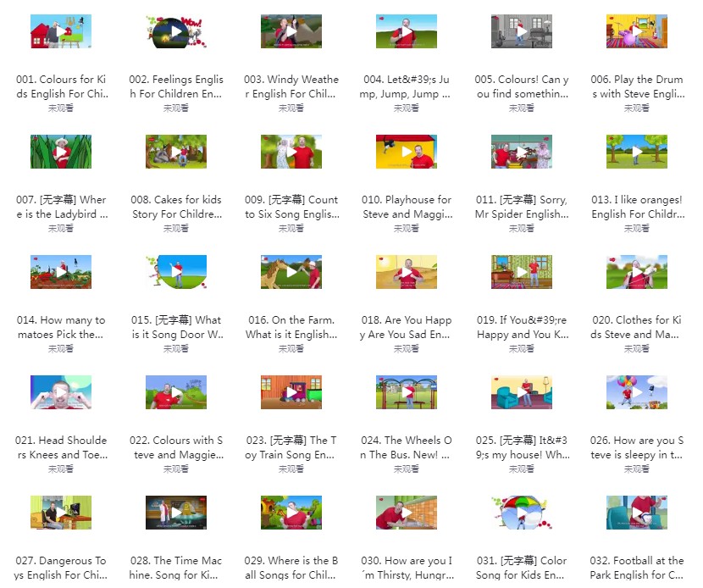Play video 032 Football at the Park thumbnail
This screenshot has width=703, height=588.
(x=637, y=513)
